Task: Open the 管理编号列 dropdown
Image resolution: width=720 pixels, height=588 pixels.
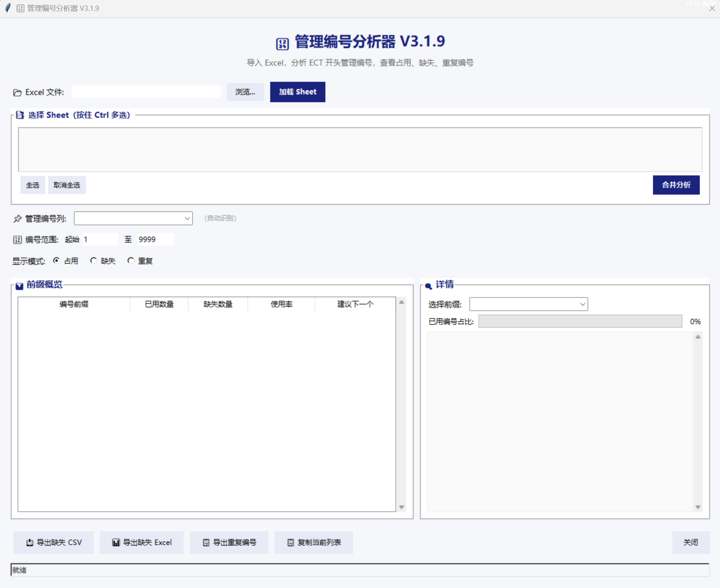Action: (x=133, y=218)
